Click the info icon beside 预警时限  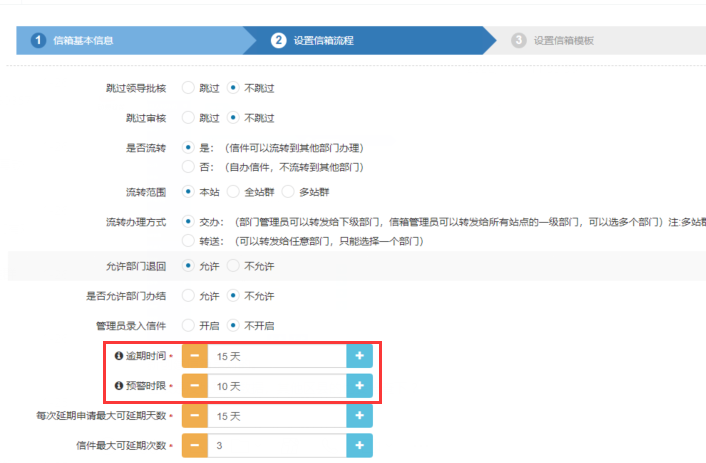tap(119, 385)
